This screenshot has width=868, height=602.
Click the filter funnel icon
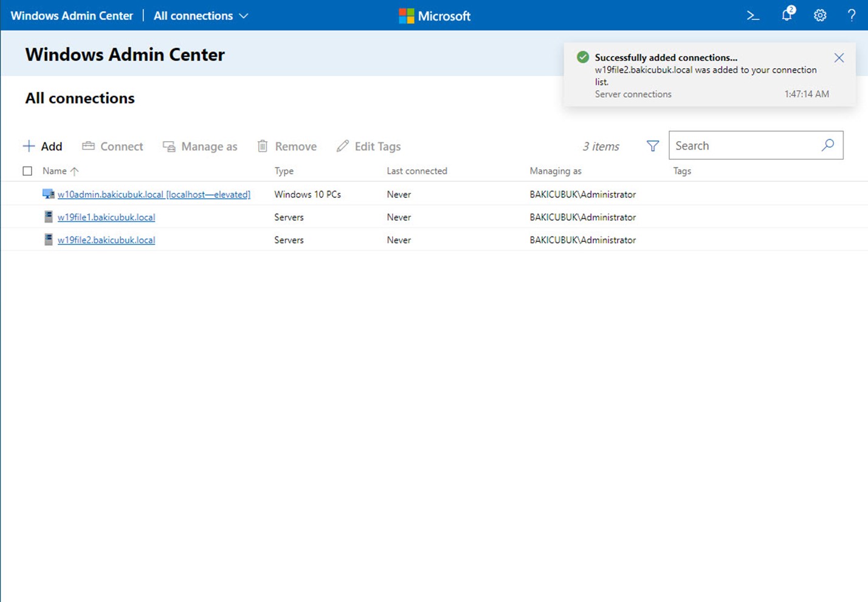coord(653,146)
